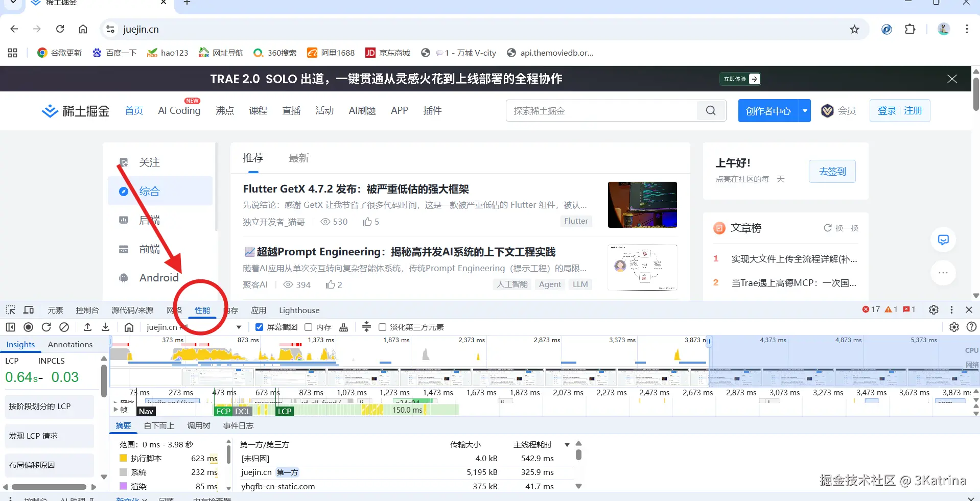
Task: Close the TRAE 2.0 banner
Action: [952, 79]
